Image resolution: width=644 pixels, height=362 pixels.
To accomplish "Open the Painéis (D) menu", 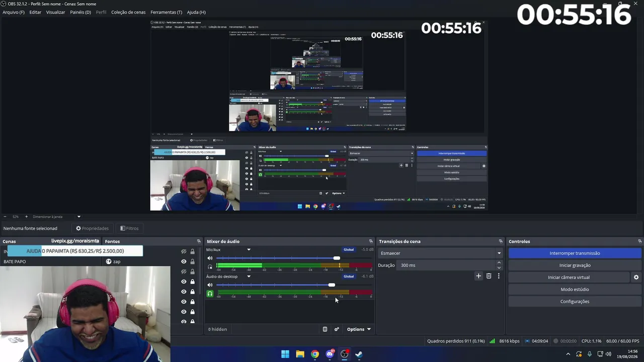I will click(80, 12).
